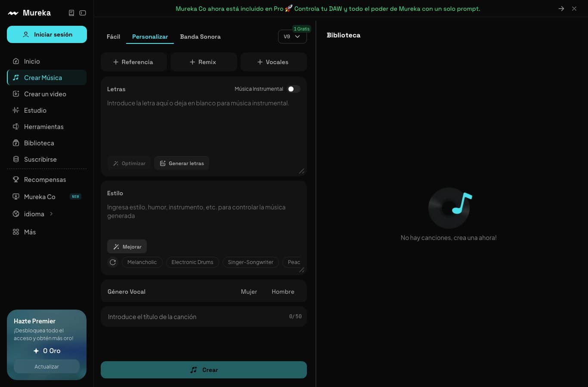Image resolution: width=588 pixels, height=387 pixels.
Task: Dismiss the top banner with the X
Action: [574, 9]
